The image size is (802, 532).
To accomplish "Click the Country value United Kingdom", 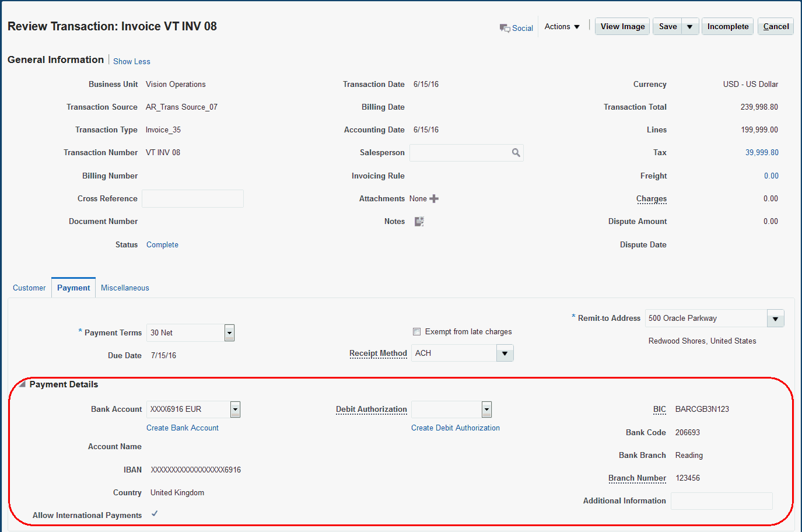I will click(177, 493).
